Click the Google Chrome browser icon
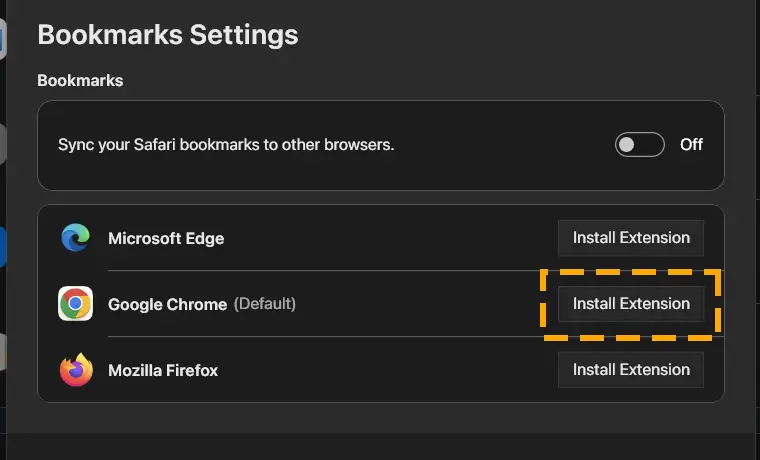This screenshot has height=460, width=760. click(75, 303)
